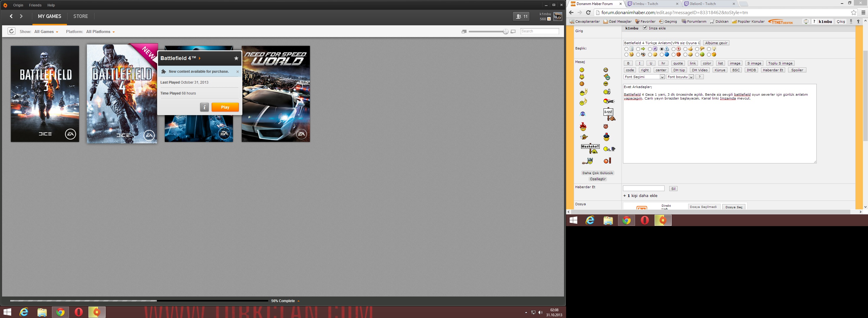Go back in Origin navigation

[11, 16]
